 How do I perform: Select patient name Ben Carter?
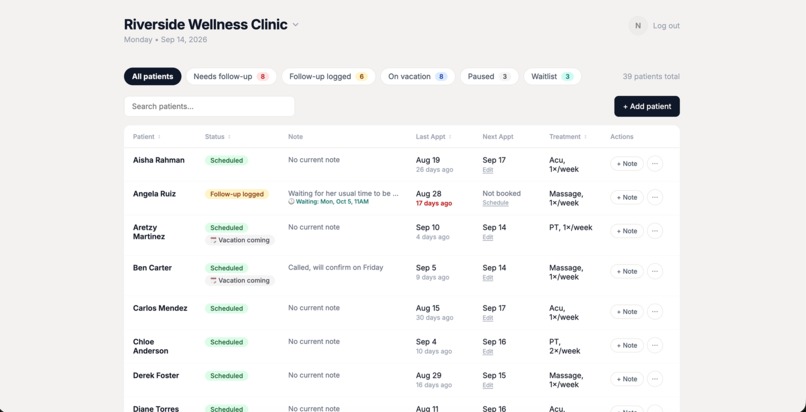(152, 268)
